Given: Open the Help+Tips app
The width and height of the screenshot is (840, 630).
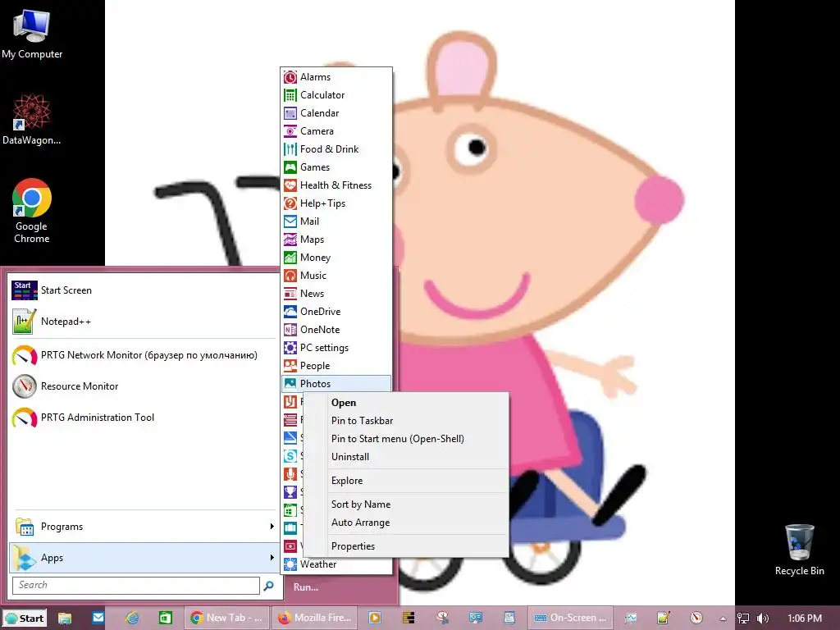Looking at the screenshot, I should pyautogui.click(x=336, y=203).
